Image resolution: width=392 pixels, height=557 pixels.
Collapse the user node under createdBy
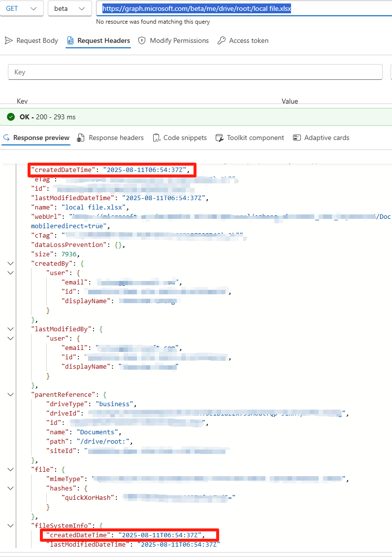pos(11,273)
